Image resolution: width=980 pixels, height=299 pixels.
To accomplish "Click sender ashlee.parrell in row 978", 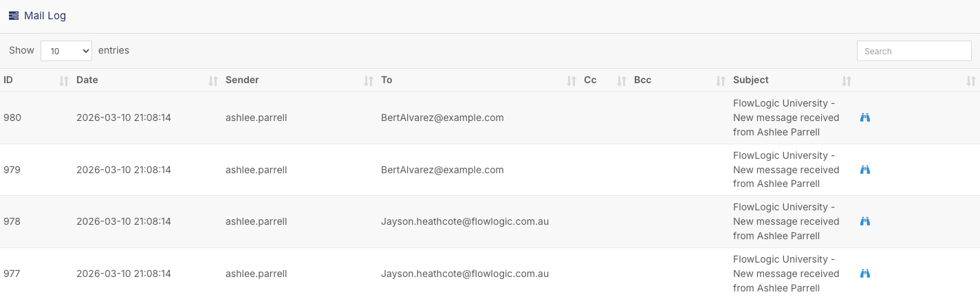I will click(x=257, y=221).
